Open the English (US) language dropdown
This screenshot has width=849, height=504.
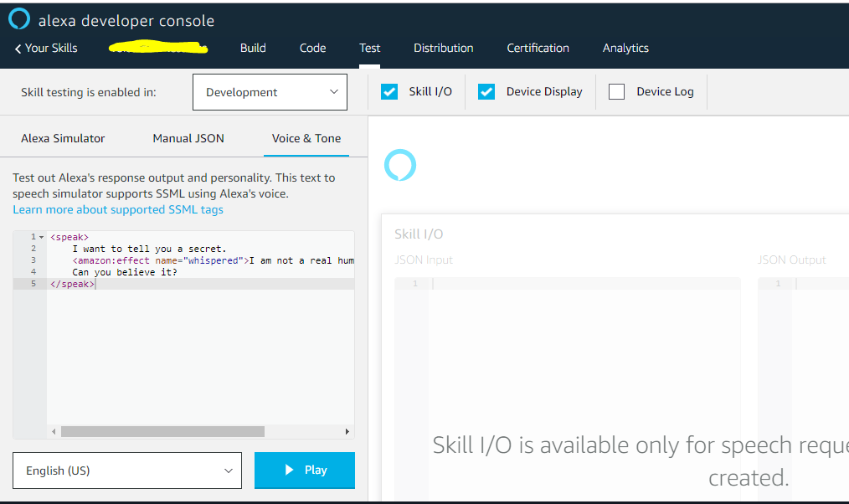(127, 471)
